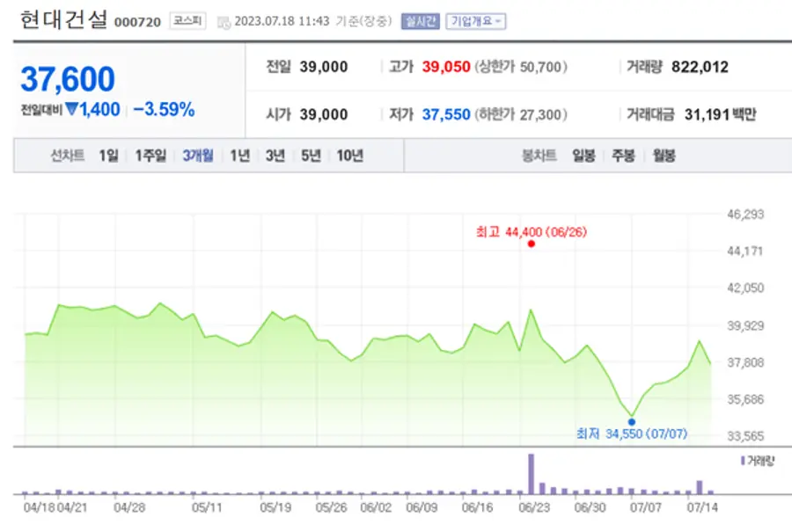Viewport: 792px width, 532px height.
Task: Click the x-axis date 07/14
Action: 702,507
